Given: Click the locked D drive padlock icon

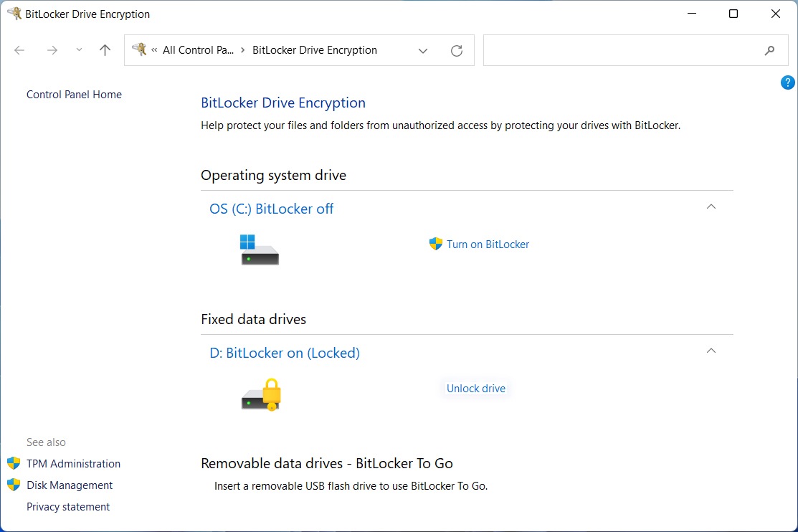Looking at the screenshot, I should pos(261,394).
